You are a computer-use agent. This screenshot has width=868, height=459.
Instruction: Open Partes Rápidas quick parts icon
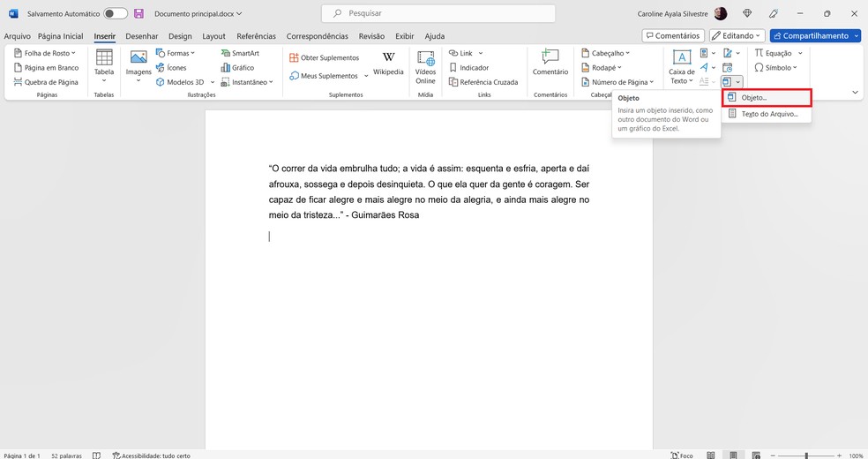pyautogui.click(x=704, y=53)
